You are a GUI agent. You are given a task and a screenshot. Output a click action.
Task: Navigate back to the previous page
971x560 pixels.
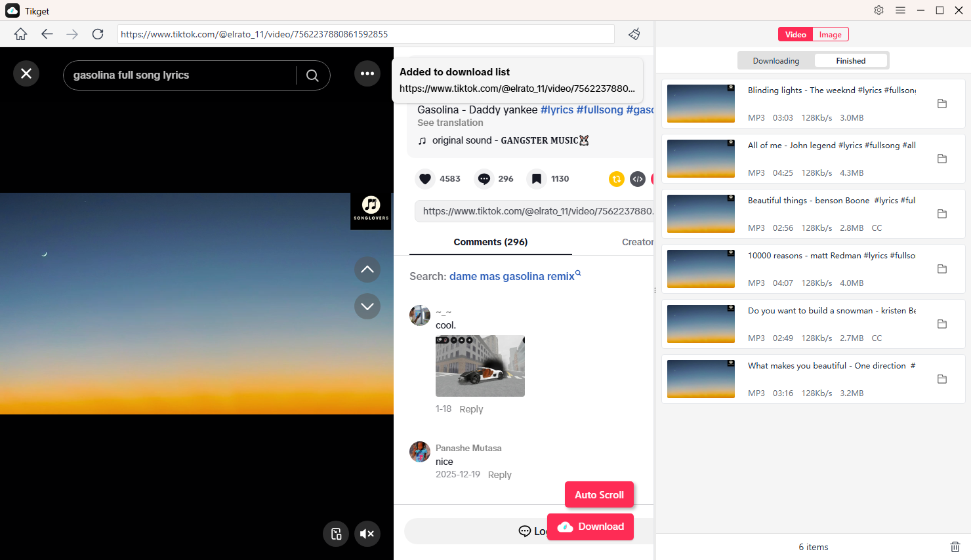click(x=47, y=33)
